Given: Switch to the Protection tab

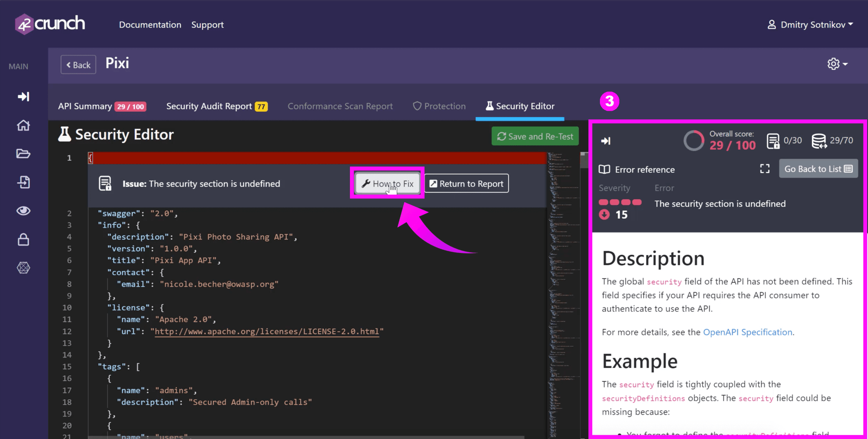Looking at the screenshot, I should click(x=439, y=106).
